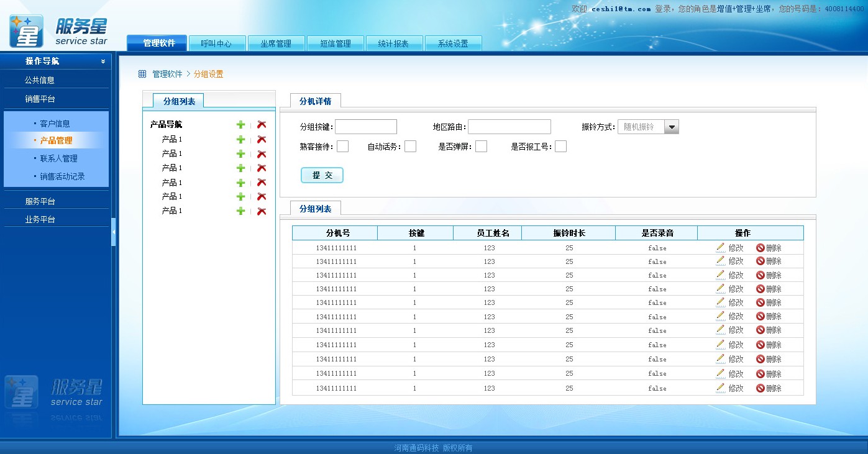Open the 系统设置 tab
This screenshot has height=454, width=868.
point(453,43)
